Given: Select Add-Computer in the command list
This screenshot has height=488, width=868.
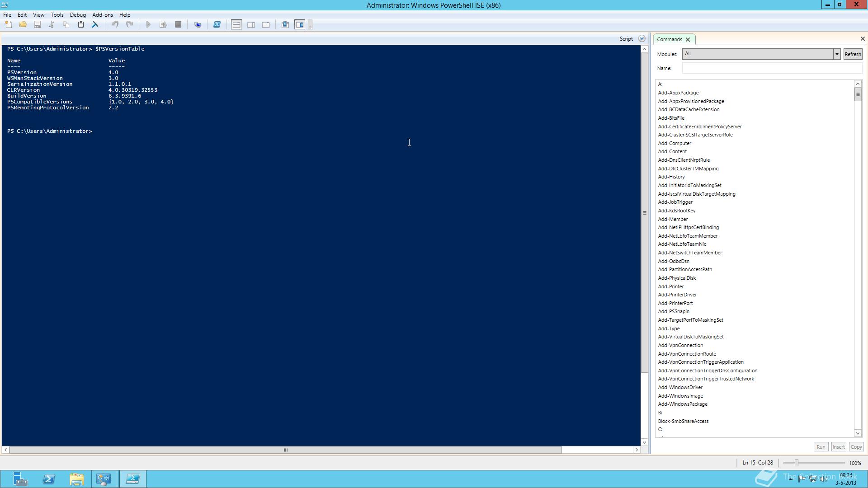Looking at the screenshot, I should (675, 143).
